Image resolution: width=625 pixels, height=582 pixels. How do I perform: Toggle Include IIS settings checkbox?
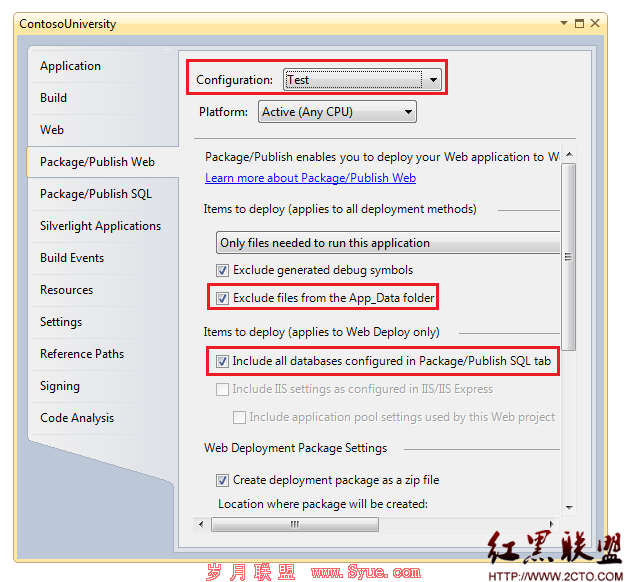[222, 389]
